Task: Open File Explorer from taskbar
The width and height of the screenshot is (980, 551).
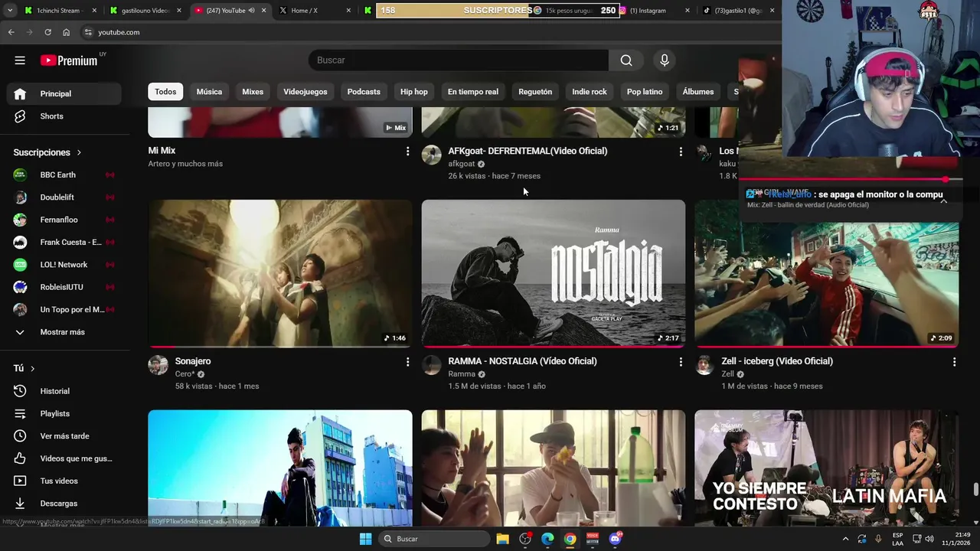Action: point(502,539)
